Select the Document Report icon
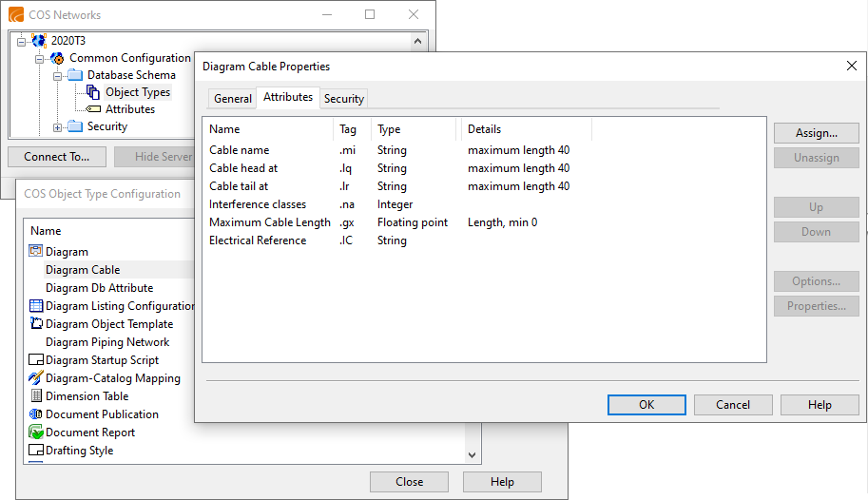868x500 pixels. click(37, 433)
